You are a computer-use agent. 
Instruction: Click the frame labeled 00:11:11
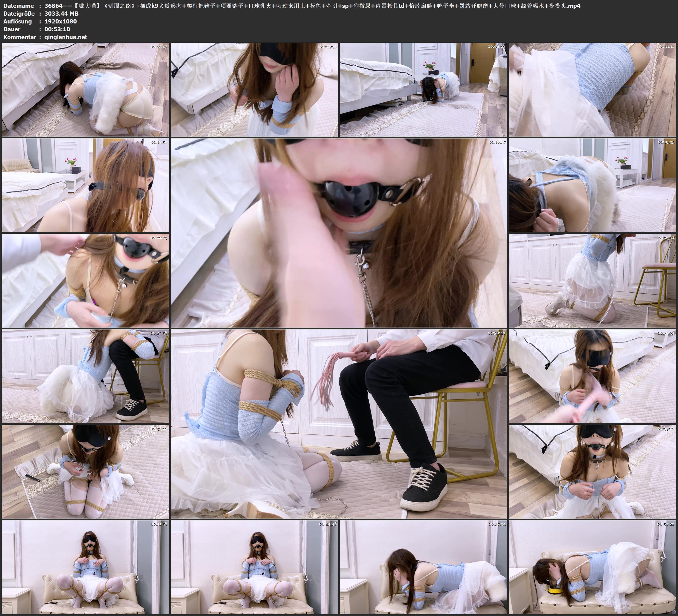pyautogui.click(x=592, y=90)
